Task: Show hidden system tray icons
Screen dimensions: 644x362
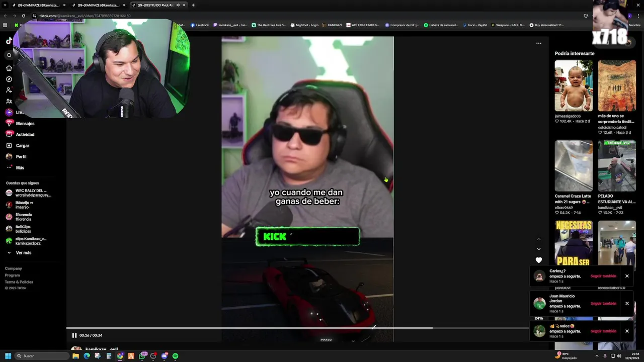Action: pos(597,356)
